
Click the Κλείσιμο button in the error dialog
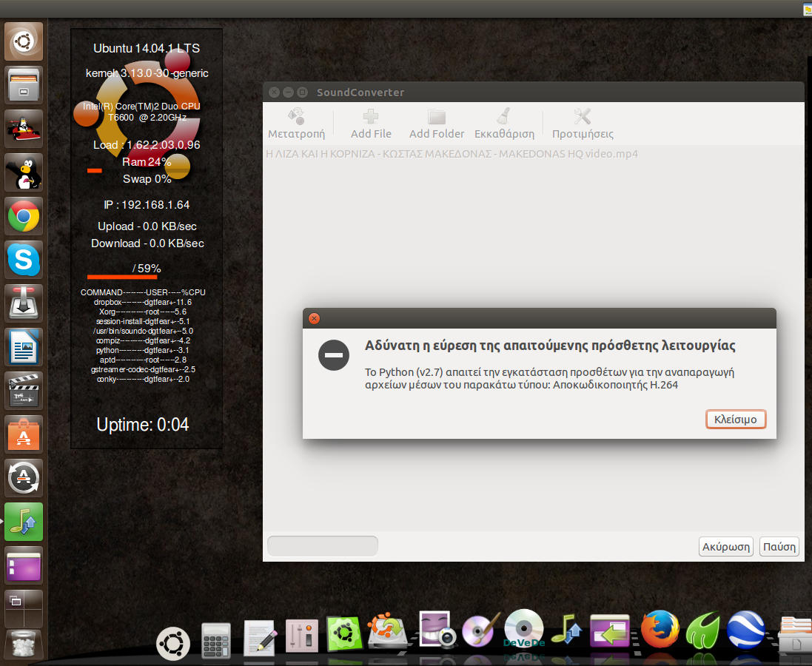tap(735, 420)
